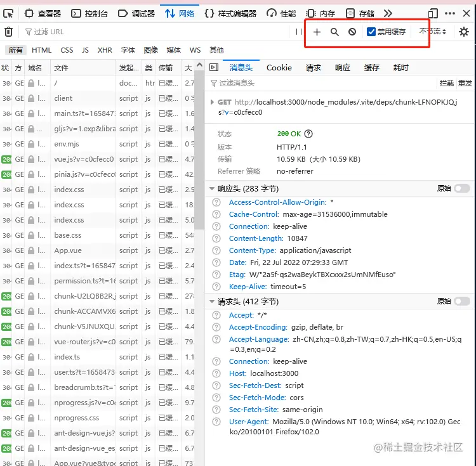The image size is (476, 466).
Task: Filter requests by 图像 type
Action: pos(151,50)
